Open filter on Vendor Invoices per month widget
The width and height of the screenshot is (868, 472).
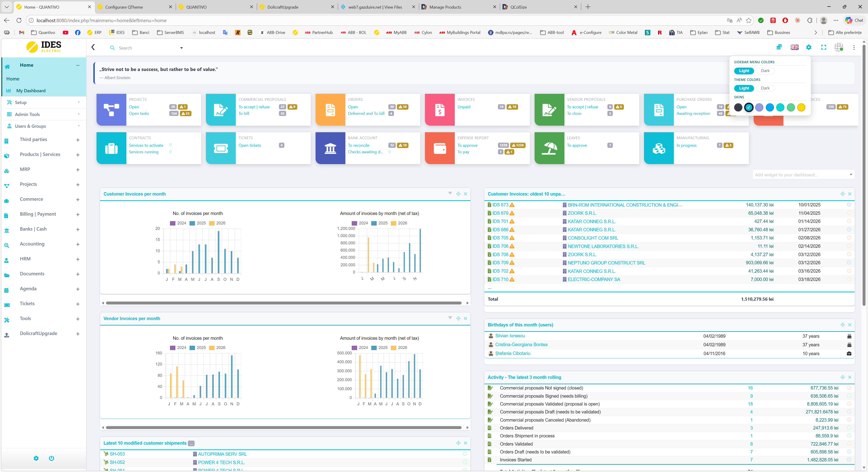[450, 318]
